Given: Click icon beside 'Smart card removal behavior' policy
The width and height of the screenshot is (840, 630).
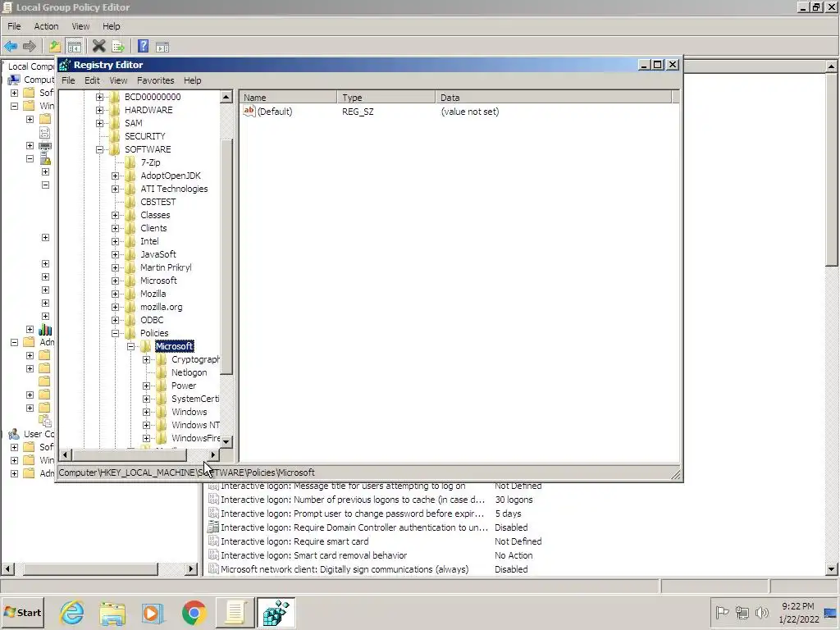Looking at the screenshot, I should (x=213, y=555).
